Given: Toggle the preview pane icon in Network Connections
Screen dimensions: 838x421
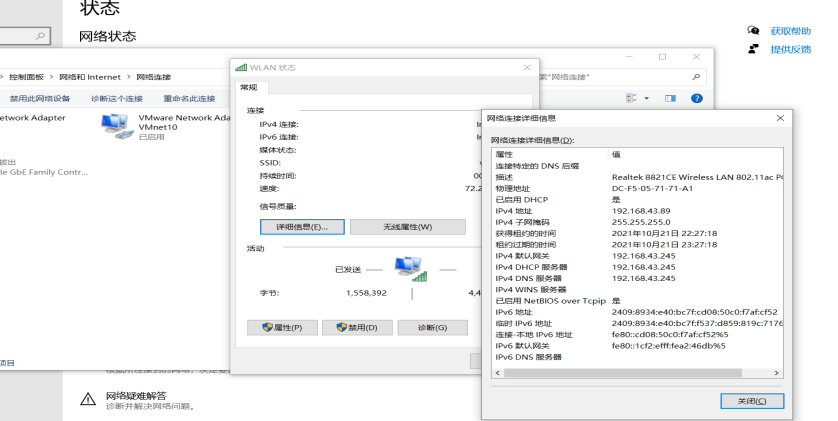Looking at the screenshot, I should pos(670,98).
